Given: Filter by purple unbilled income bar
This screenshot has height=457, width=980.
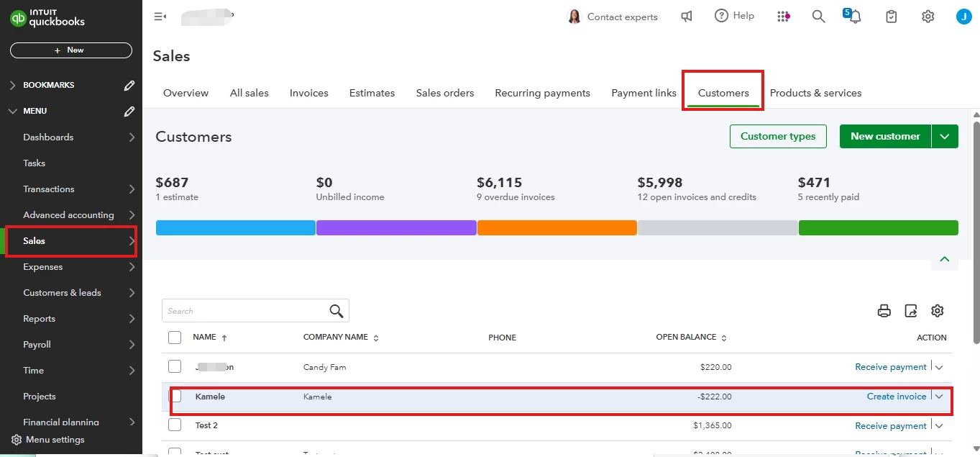Looking at the screenshot, I should pyautogui.click(x=396, y=227).
